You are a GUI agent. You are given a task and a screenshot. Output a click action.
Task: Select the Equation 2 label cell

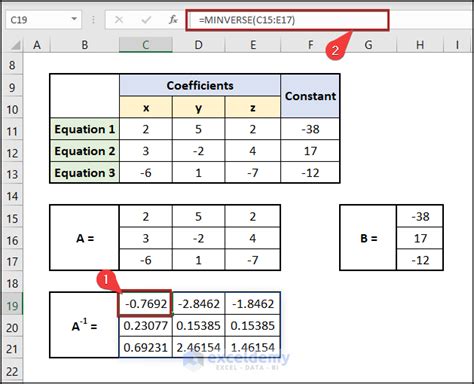click(85, 151)
